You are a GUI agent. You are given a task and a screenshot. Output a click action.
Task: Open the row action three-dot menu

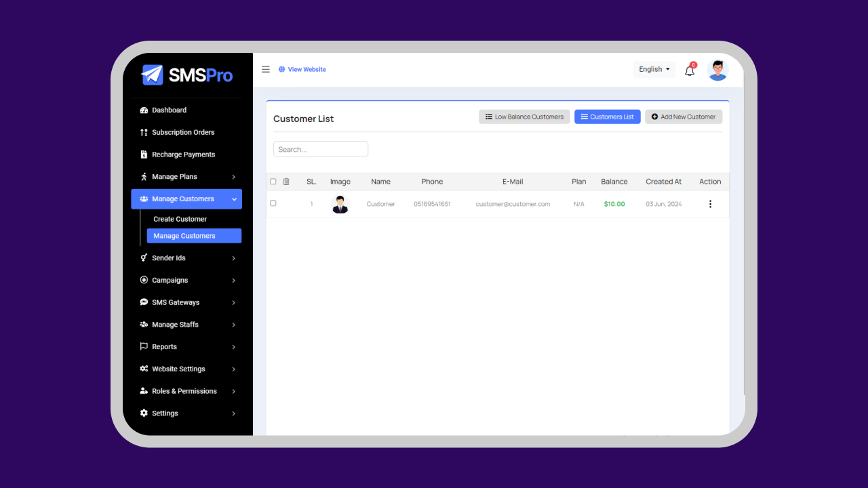click(710, 203)
